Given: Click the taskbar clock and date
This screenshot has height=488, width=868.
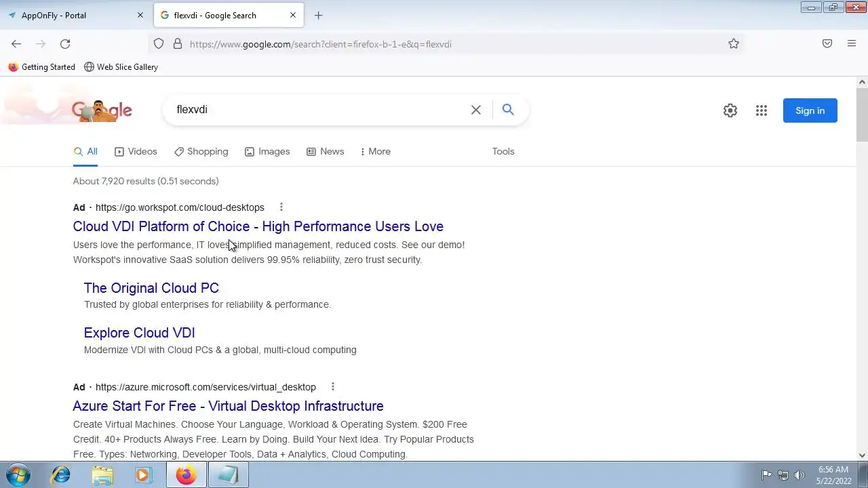Looking at the screenshot, I should tap(833, 475).
